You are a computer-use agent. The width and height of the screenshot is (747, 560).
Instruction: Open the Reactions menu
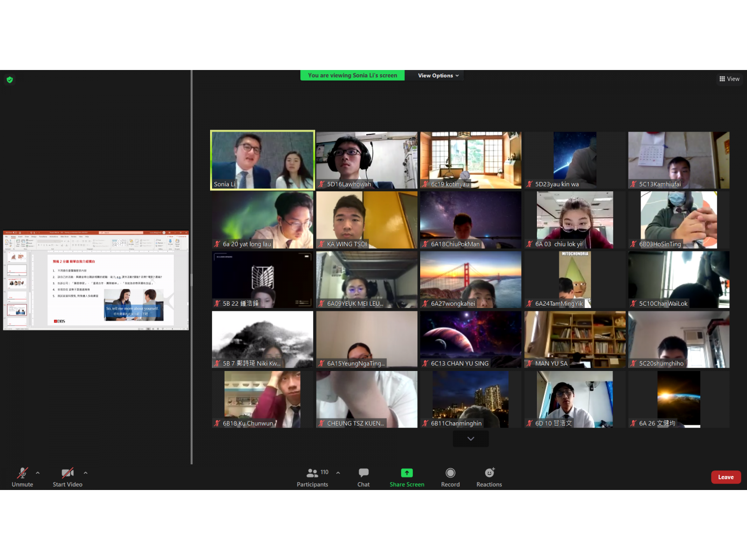click(x=489, y=473)
